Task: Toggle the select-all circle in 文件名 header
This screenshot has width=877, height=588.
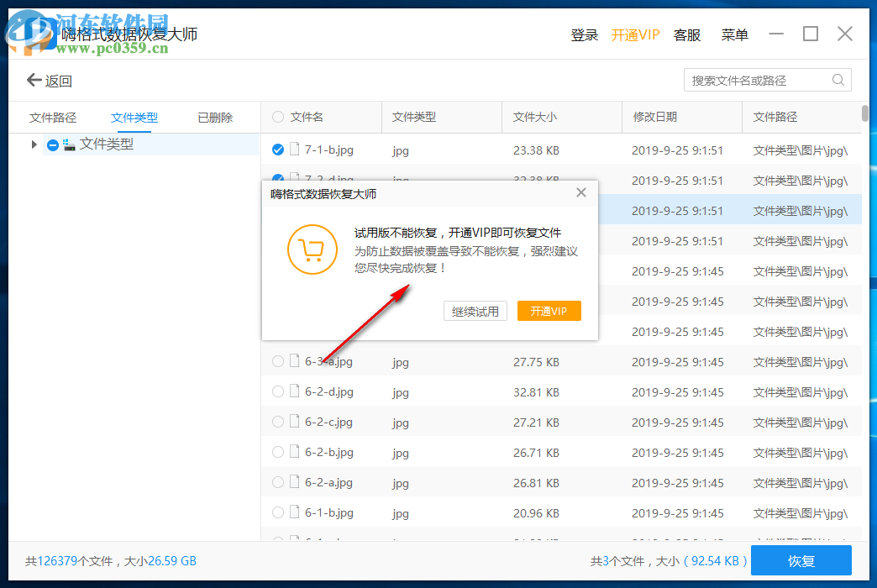Action: (x=277, y=117)
